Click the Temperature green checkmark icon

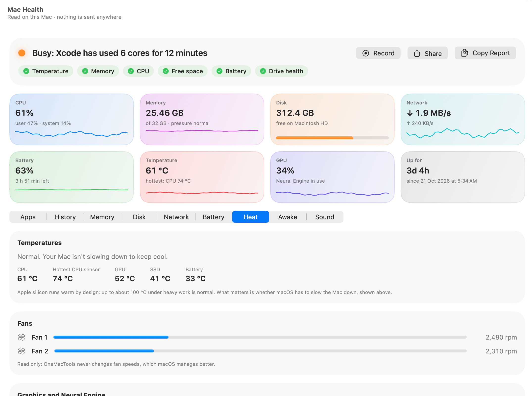coord(26,71)
